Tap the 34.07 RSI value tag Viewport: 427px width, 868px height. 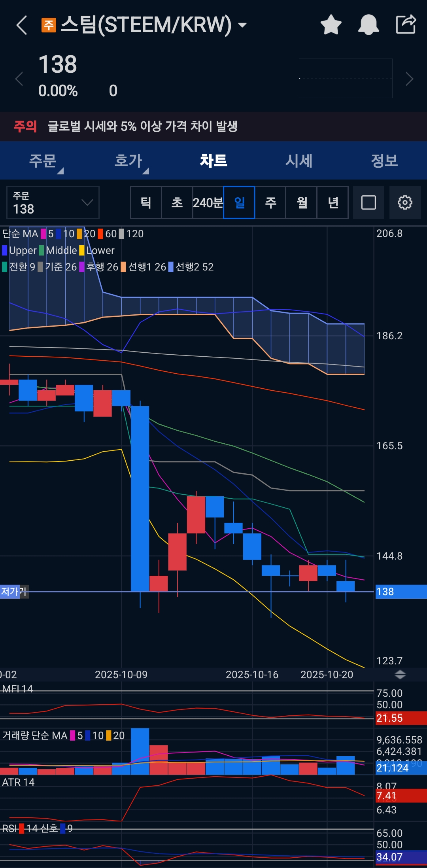[401, 857]
